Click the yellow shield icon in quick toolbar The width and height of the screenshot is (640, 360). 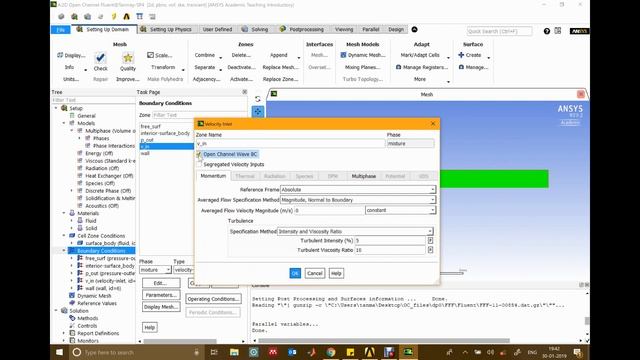click(x=113, y=17)
